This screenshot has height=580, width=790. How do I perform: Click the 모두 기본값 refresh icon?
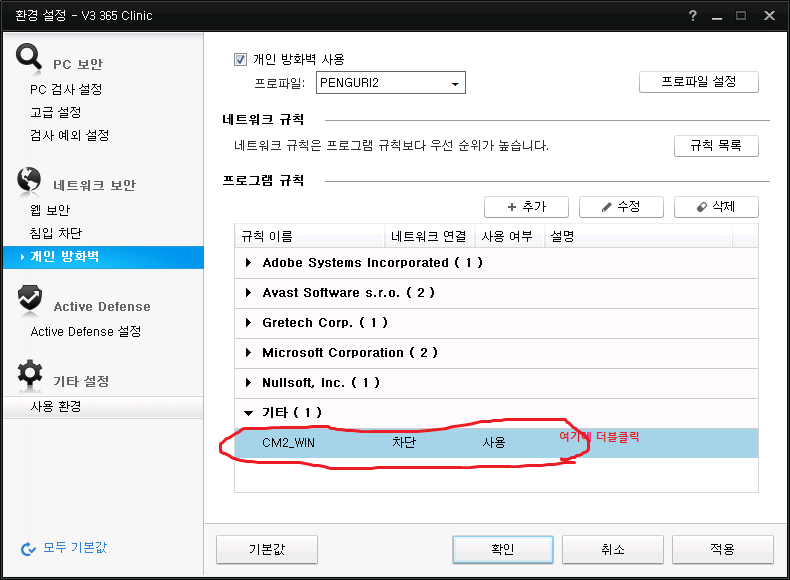pos(28,549)
